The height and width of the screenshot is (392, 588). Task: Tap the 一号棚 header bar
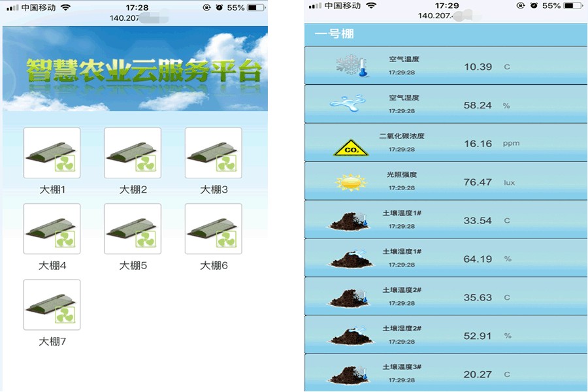click(444, 34)
